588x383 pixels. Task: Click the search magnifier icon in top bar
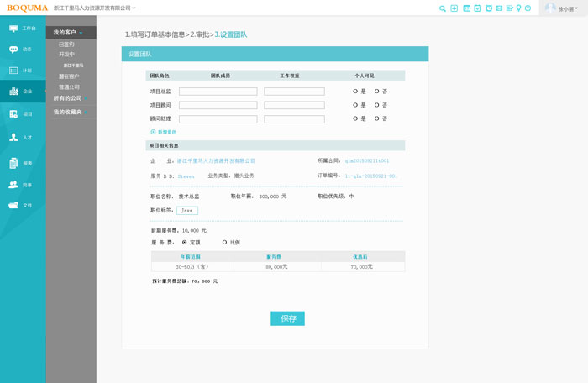point(443,8)
